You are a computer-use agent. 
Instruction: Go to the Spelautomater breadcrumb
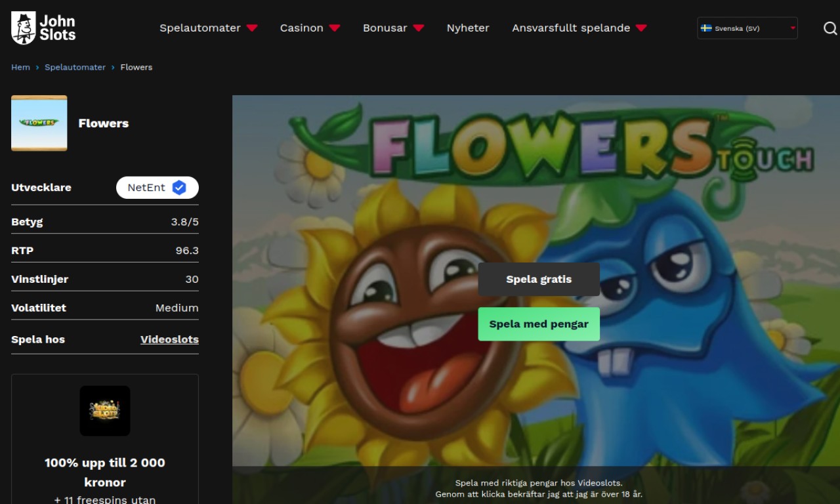75,68
